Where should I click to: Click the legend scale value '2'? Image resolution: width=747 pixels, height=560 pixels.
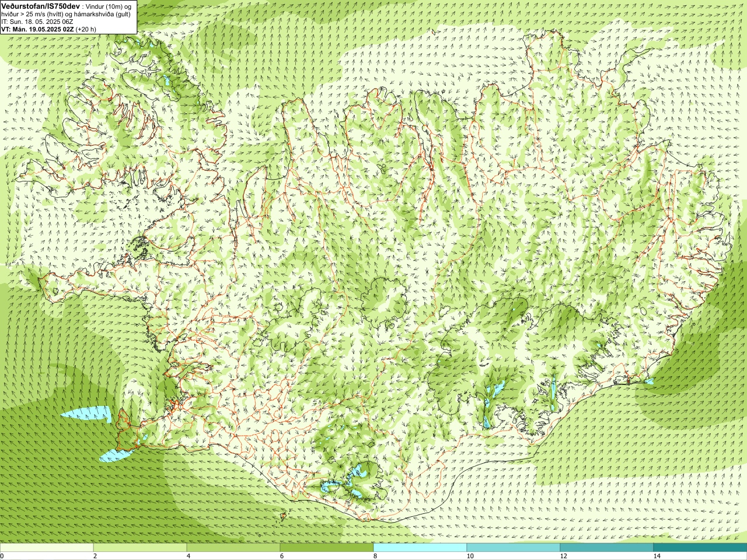(96, 556)
